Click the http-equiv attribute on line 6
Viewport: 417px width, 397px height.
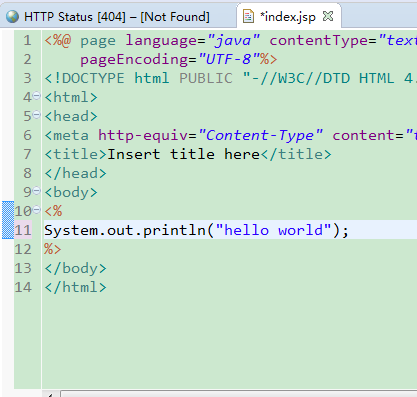(143, 135)
